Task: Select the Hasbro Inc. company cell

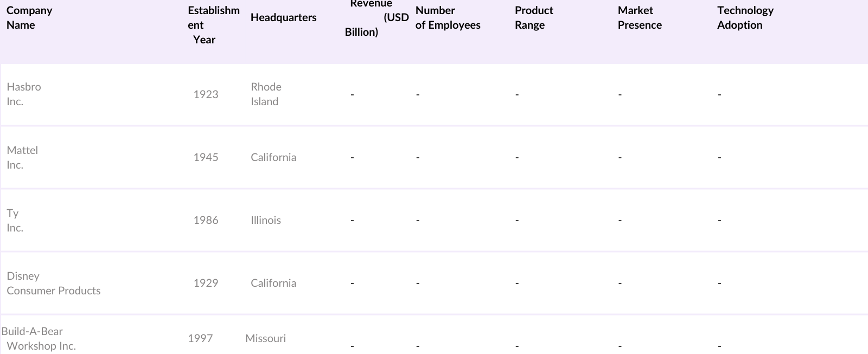Action: [24, 94]
